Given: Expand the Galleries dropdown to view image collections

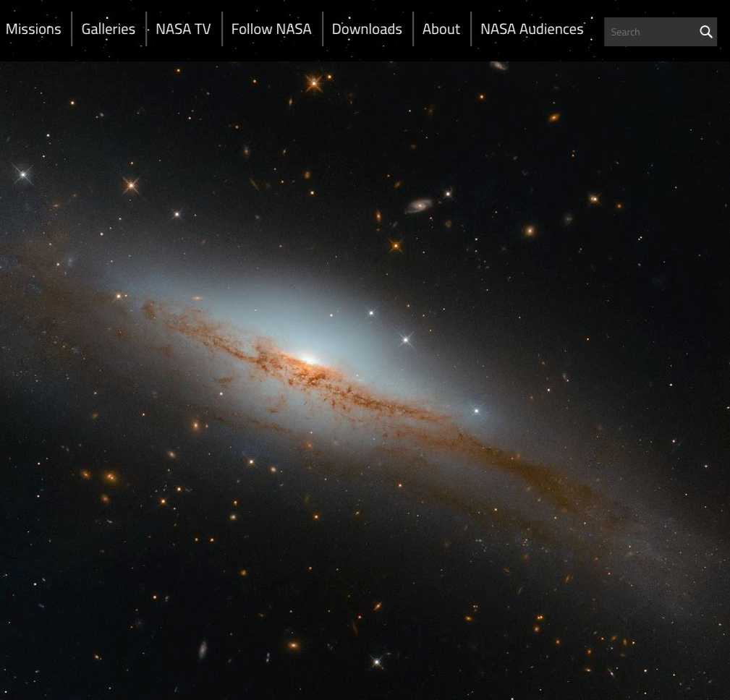Looking at the screenshot, I should pos(108,29).
